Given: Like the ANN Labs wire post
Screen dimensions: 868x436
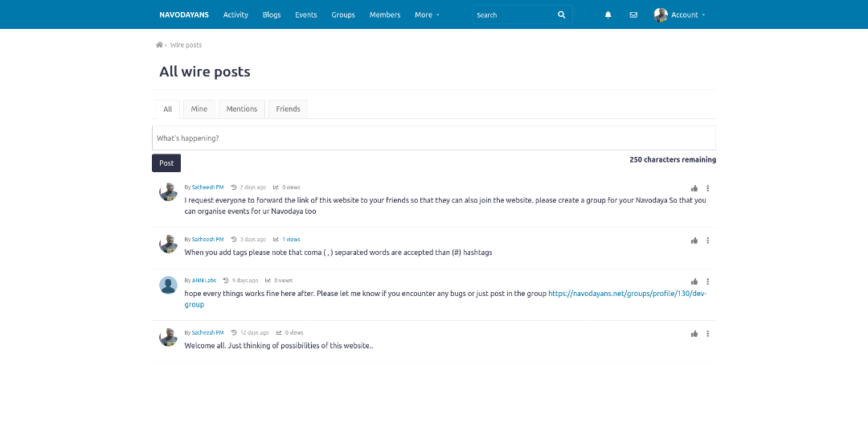Looking at the screenshot, I should pyautogui.click(x=694, y=282).
